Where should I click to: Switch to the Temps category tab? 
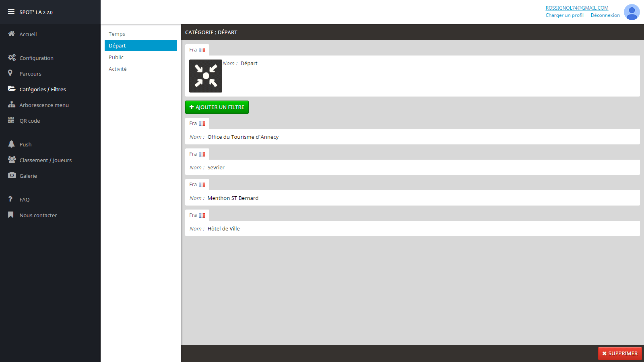(117, 34)
